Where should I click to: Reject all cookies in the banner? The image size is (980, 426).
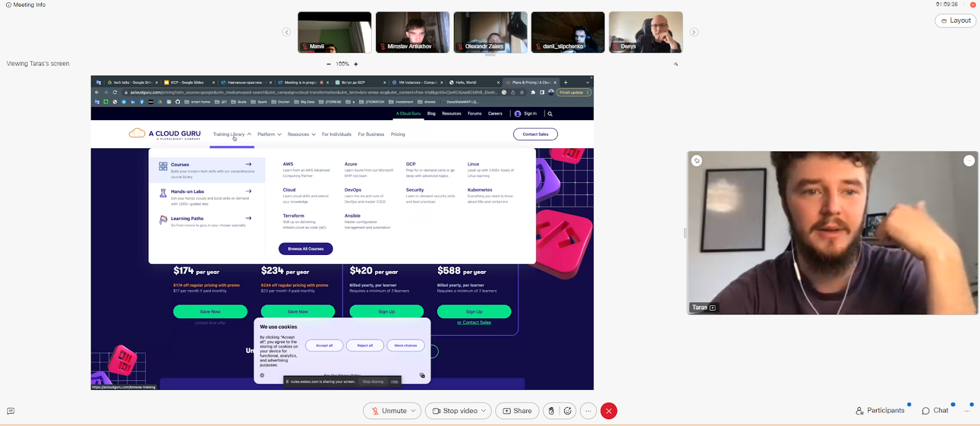pos(365,346)
